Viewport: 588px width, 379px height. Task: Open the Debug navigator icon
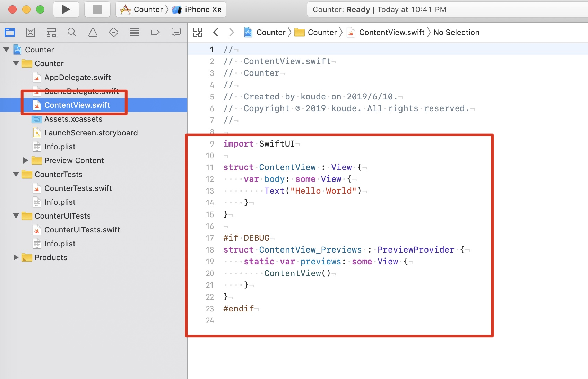[135, 32]
